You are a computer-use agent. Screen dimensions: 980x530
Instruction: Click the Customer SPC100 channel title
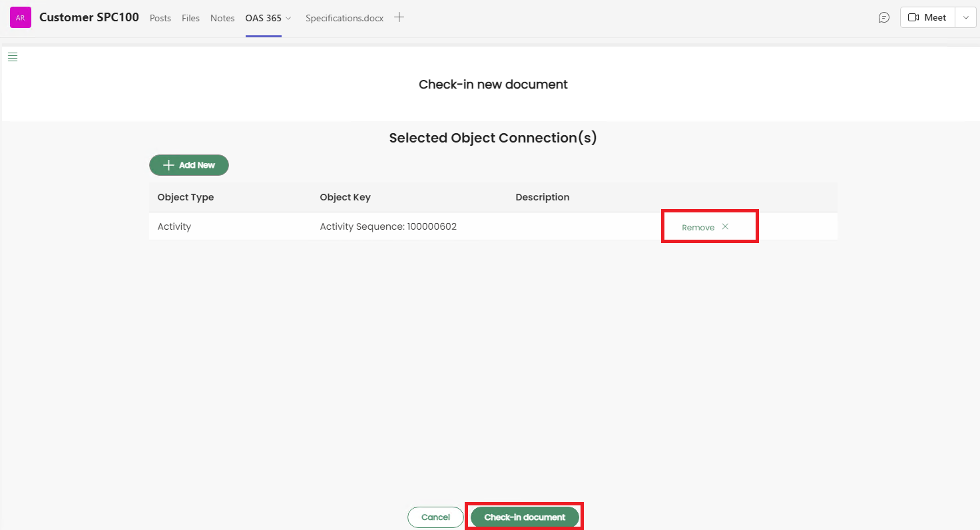tap(89, 17)
